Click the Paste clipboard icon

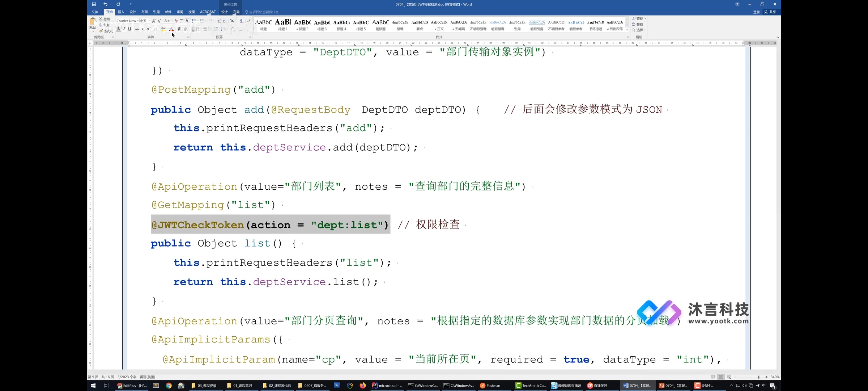(93, 22)
